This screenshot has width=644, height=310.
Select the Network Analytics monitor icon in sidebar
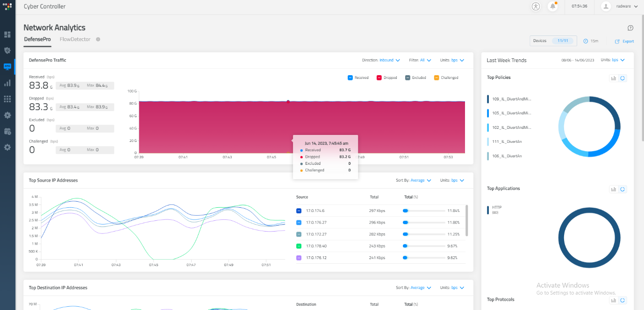7,66
